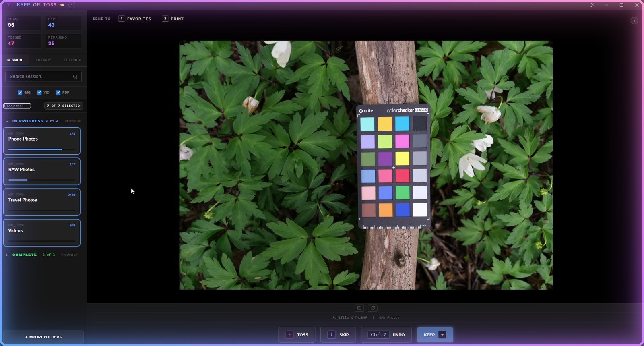Open the Settings tab

tap(72, 60)
